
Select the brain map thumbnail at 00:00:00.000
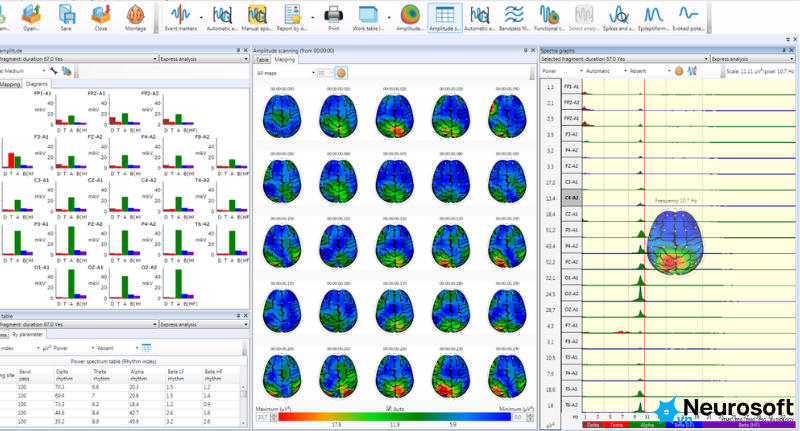282,116
